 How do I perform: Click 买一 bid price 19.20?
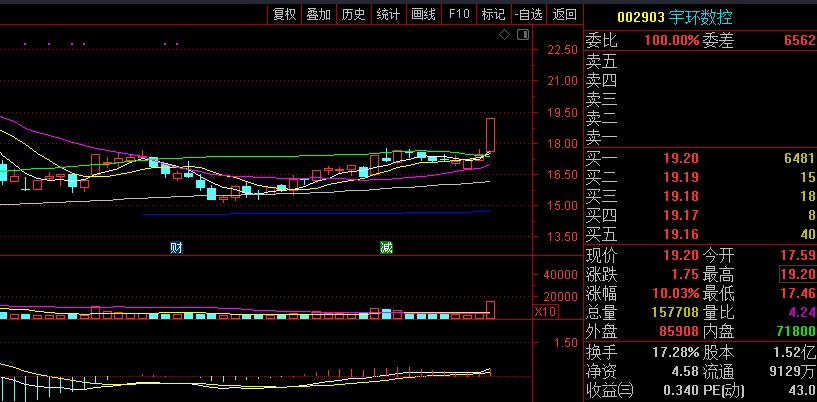(x=680, y=158)
